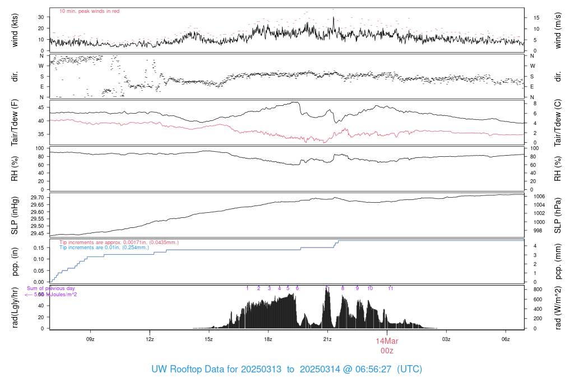The height and width of the screenshot is (392, 574).
Task: Click the 'Sum of previous day' annotation
Action: [51, 288]
